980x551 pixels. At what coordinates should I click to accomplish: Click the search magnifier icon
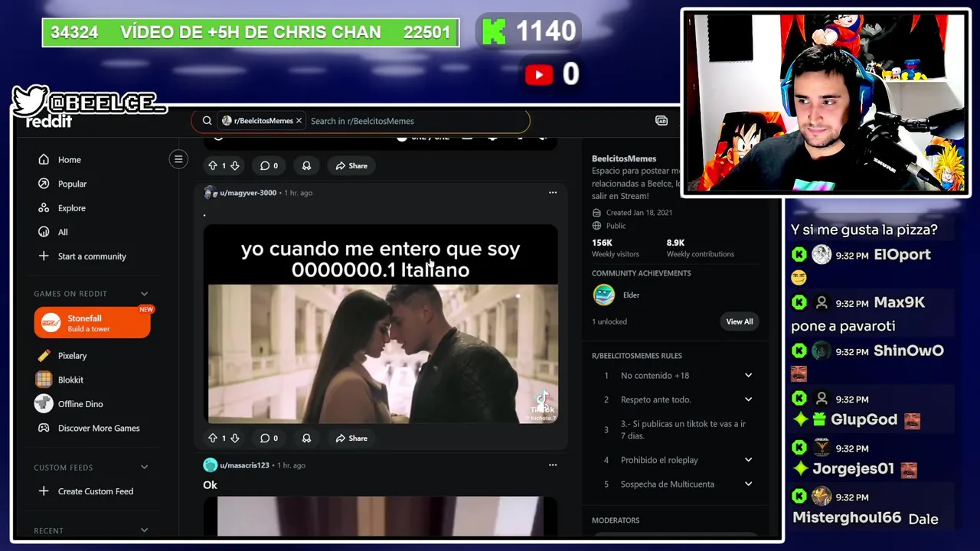pos(207,121)
